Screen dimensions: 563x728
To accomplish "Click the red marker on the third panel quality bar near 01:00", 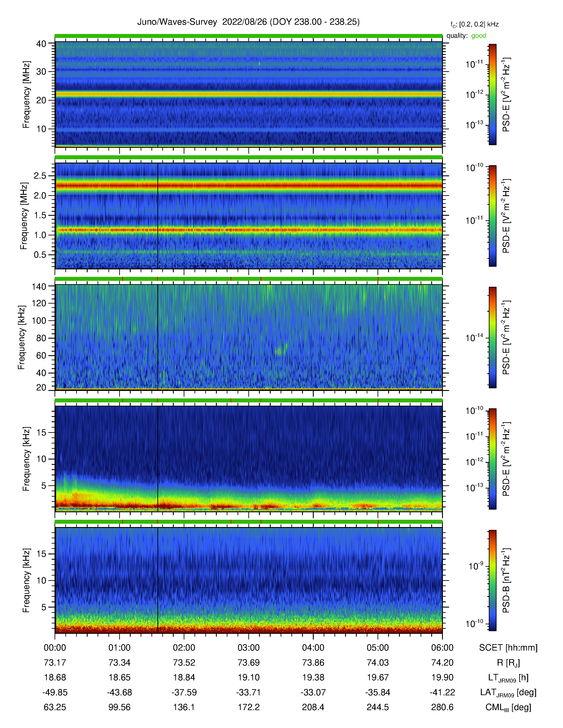I will click(122, 279).
